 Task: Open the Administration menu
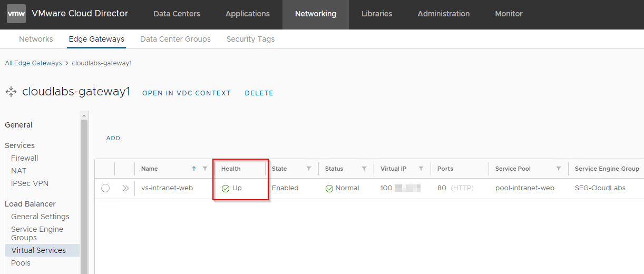click(x=444, y=14)
